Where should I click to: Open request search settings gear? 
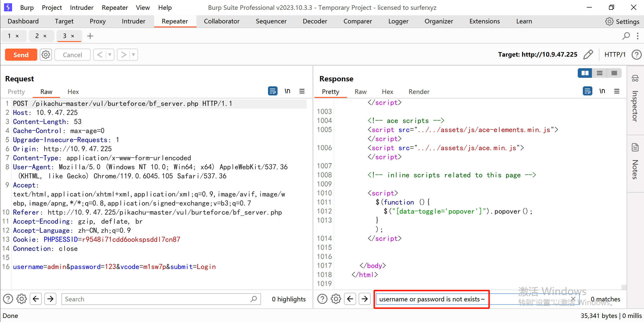tap(22, 299)
